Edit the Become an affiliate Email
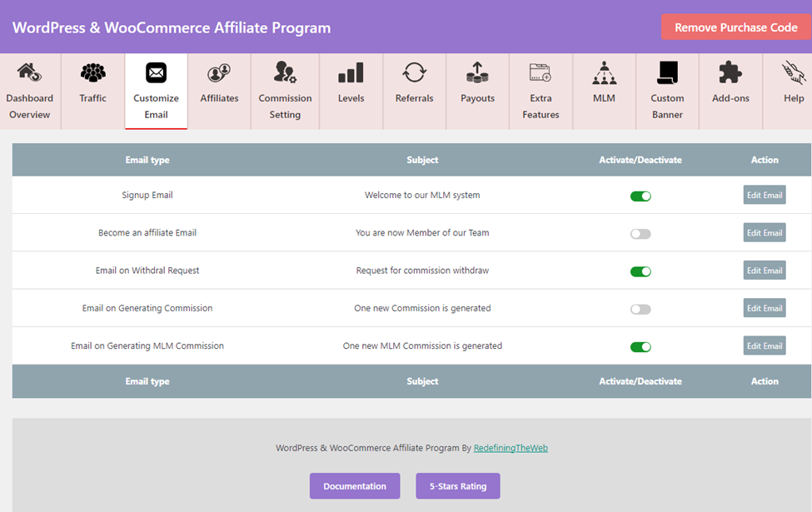The height and width of the screenshot is (512, 812). 765,233
